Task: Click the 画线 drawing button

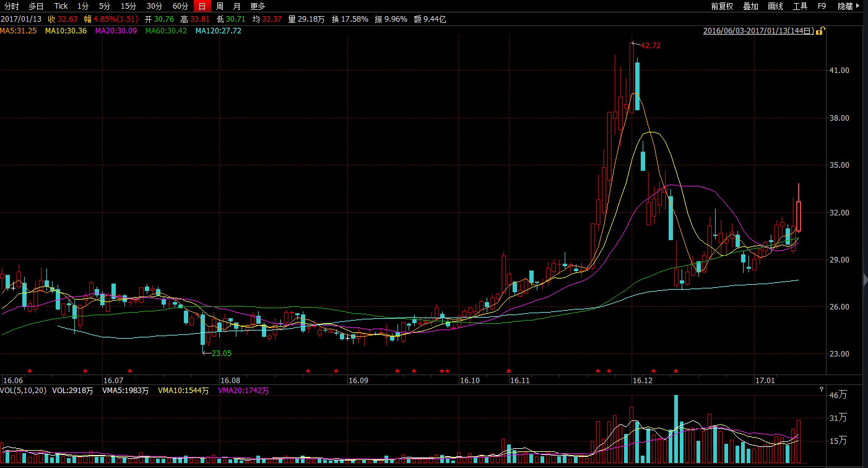Action: [775, 6]
